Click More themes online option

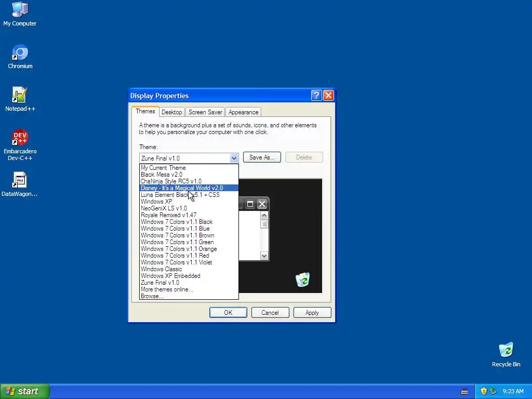tap(189, 289)
